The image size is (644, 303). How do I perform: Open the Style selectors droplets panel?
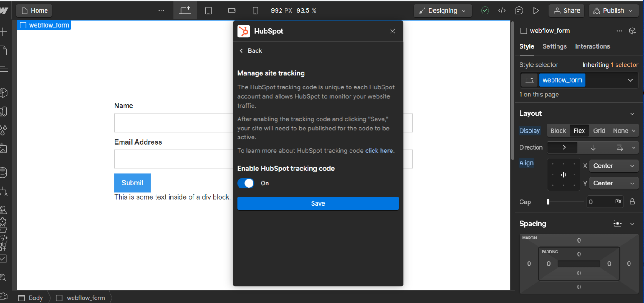pyautogui.click(x=4, y=130)
